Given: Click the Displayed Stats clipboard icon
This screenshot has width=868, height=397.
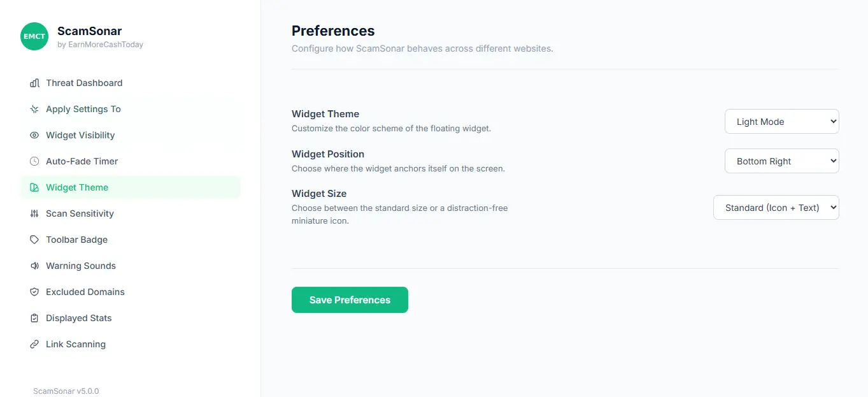Looking at the screenshot, I should click(x=34, y=318).
